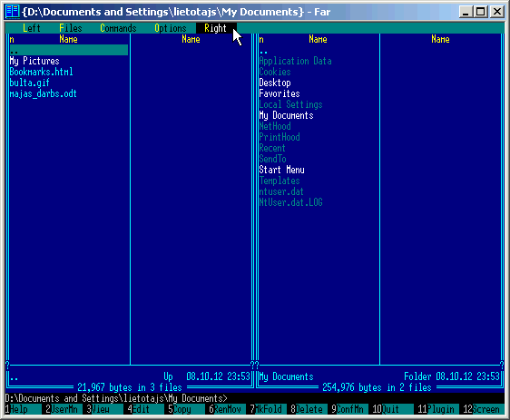Click 'Folder 08.10.12 23:53' status in right panel
Screen dimensions: 510x420
[452, 376]
